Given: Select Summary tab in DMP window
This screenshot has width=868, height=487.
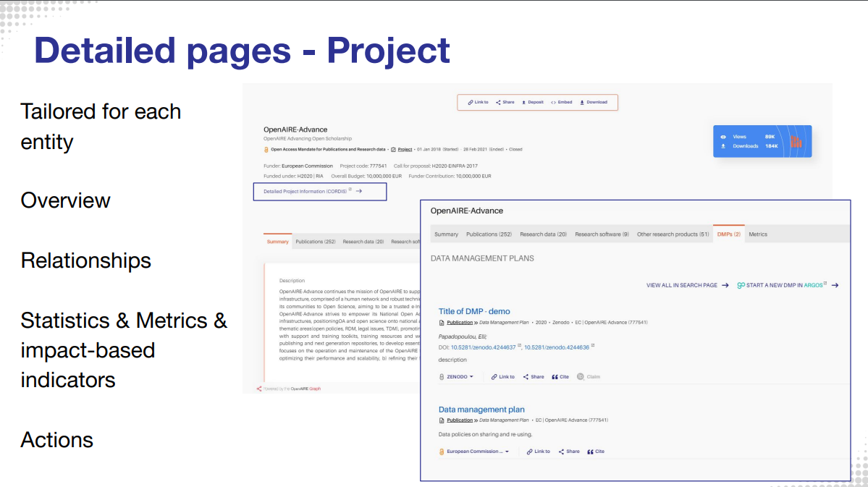Looking at the screenshot, I should (446, 234).
